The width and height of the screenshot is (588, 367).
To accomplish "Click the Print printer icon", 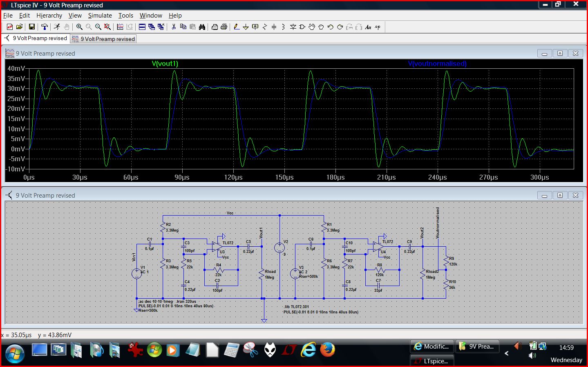I will pyautogui.click(x=215, y=27).
